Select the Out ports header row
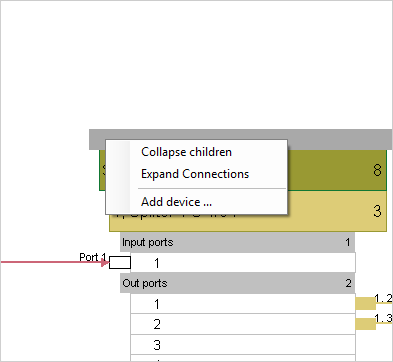This screenshot has height=362, width=393. [237, 283]
